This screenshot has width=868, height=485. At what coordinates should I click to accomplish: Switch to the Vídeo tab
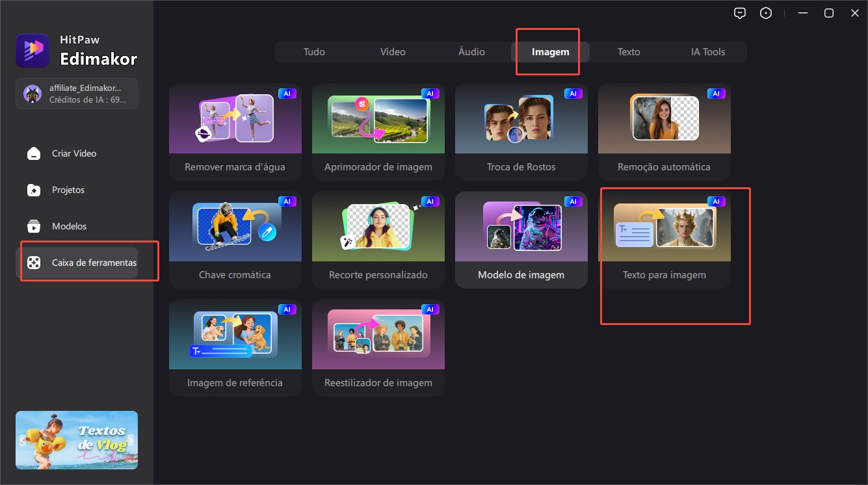pos(393,52)
